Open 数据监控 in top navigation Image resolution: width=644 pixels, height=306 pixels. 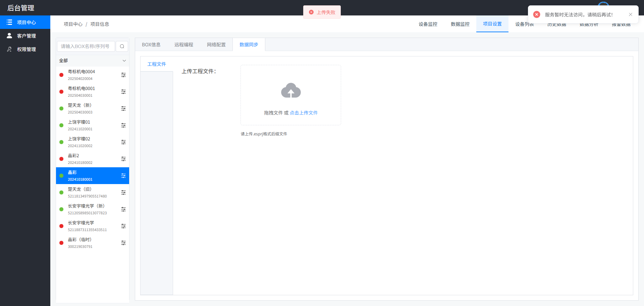[460, 24]
